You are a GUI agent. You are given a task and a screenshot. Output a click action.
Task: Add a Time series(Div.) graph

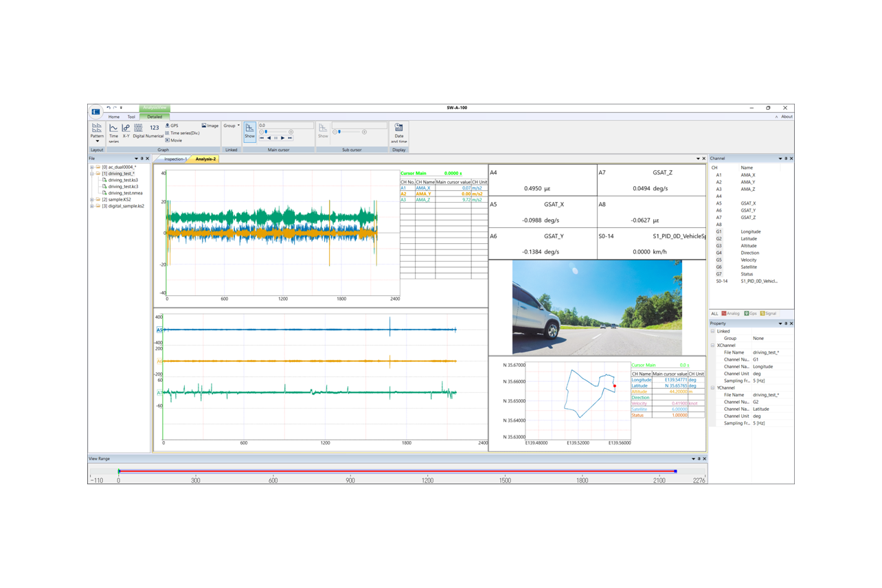pos(182,133)
